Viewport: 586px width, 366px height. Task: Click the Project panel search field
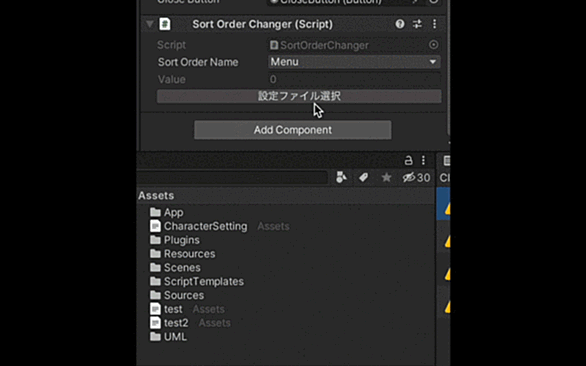tap(232, 178)
